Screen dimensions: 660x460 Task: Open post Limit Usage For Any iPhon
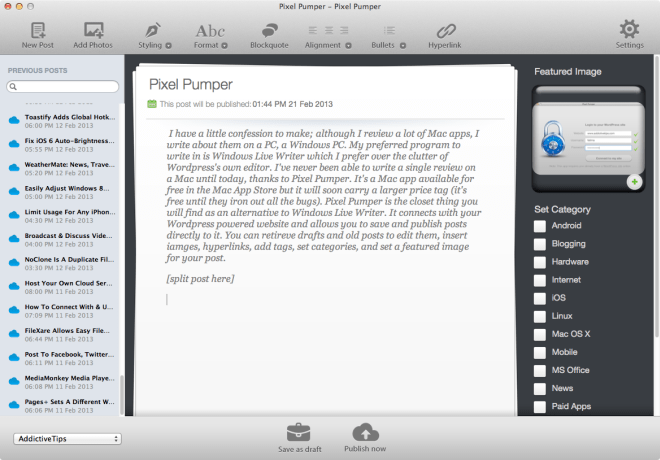tap(62, 216)
